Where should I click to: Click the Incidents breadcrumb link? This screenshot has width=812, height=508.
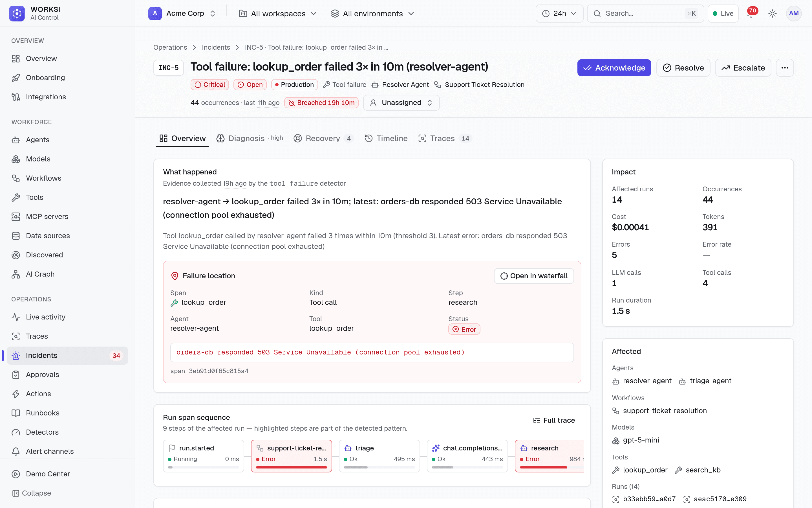click(x=216, y=47)
